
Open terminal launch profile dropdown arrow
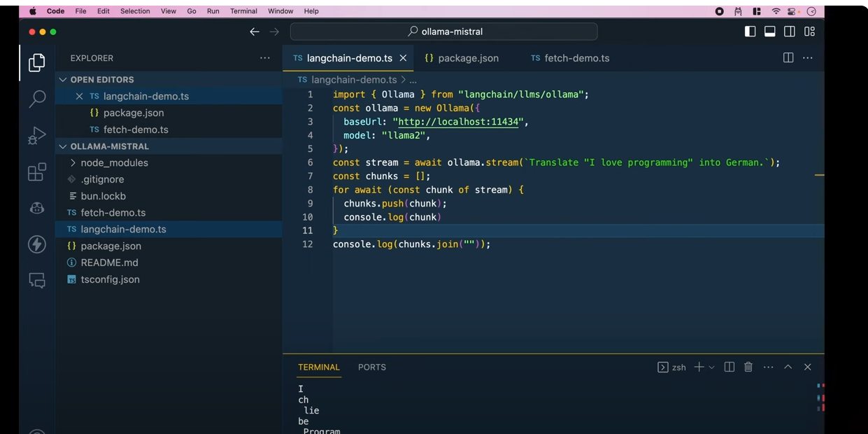(712, 367)
